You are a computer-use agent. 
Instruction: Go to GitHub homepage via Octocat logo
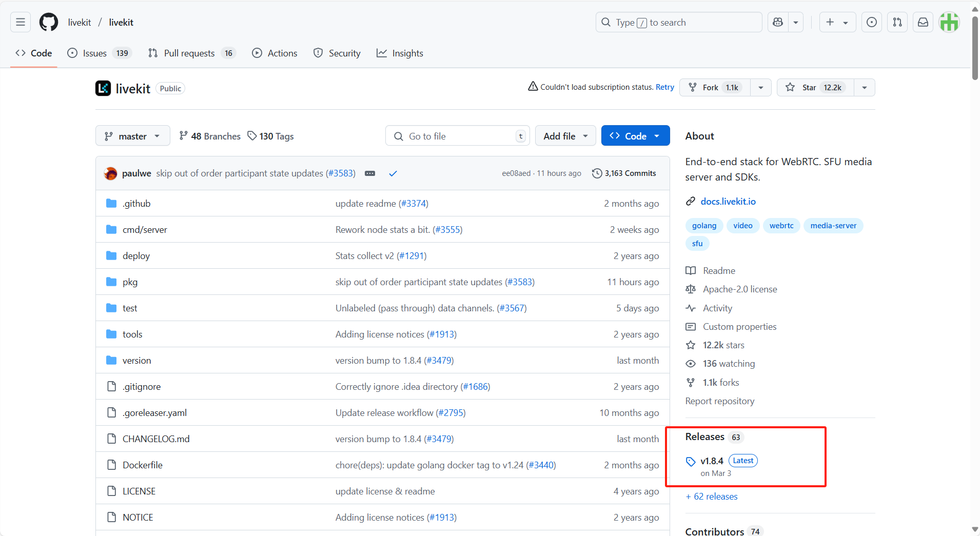pos(49,22)
